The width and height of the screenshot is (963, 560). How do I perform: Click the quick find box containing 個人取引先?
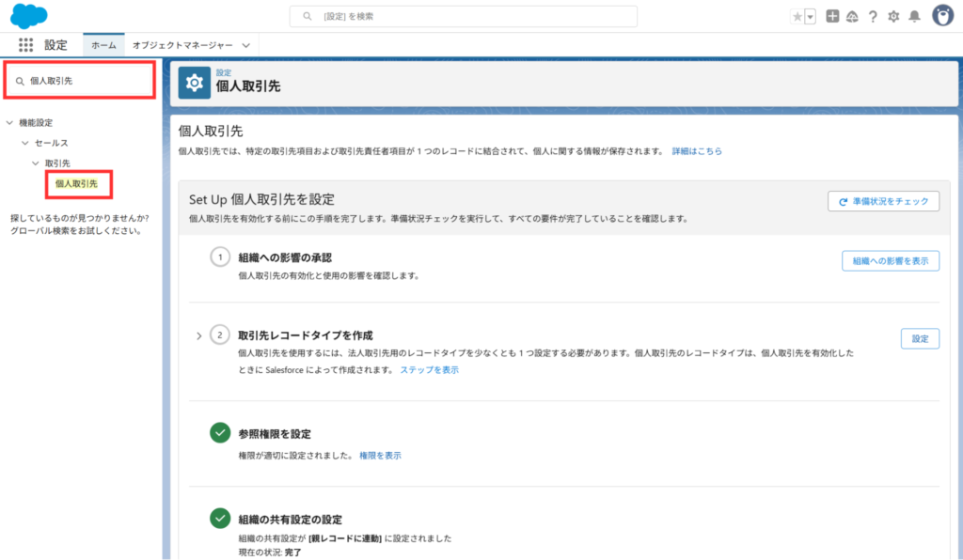click(x=80, y=81)
